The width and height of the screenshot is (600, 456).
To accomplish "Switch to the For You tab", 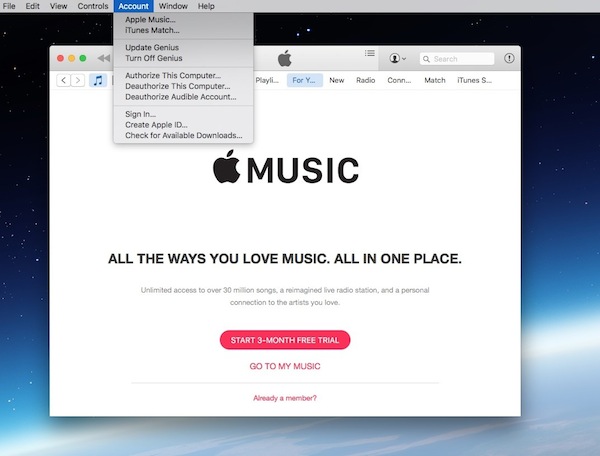I will tap(305, 80).
